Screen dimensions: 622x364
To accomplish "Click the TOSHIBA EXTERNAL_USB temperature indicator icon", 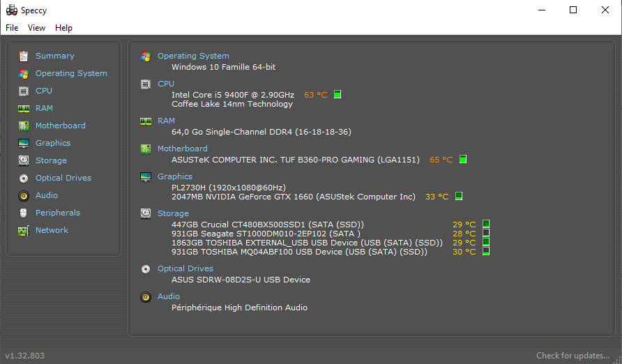I will (x=486, y=242).
